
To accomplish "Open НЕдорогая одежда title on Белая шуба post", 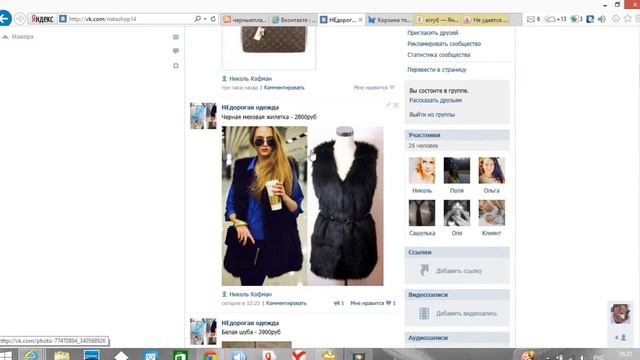I will pos(250,323).
